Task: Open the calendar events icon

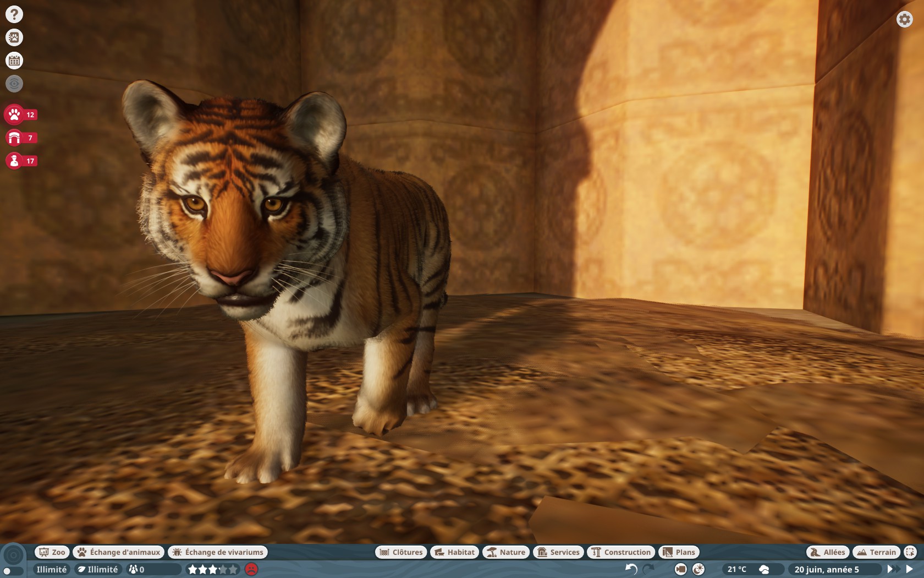Action: pos(14,61)
